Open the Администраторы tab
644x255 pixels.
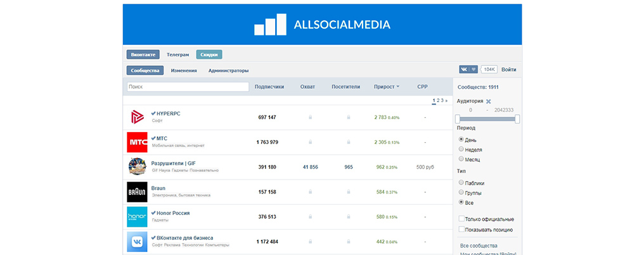[x=228, y=70]
